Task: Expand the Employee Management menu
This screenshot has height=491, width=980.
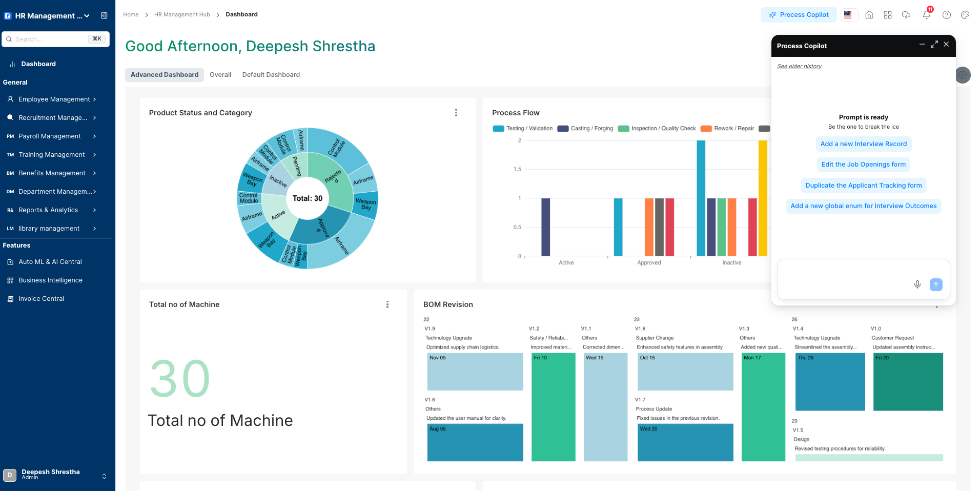Action: point(54,99)
